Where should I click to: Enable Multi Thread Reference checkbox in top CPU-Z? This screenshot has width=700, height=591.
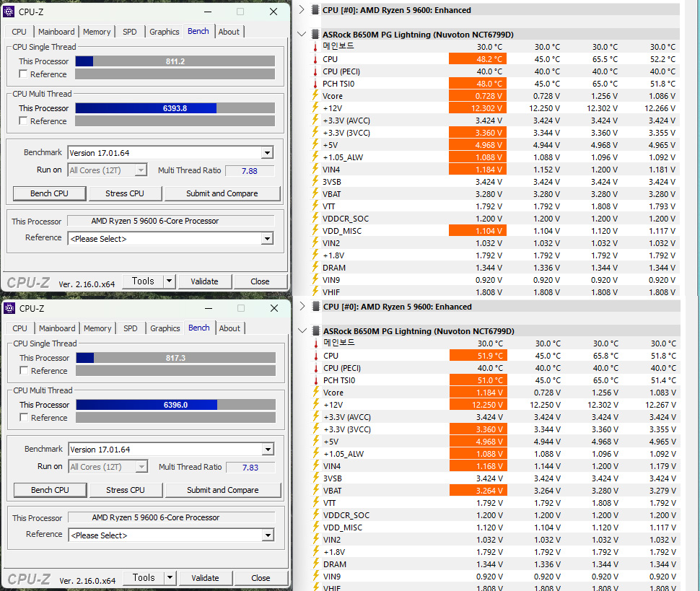23,121
